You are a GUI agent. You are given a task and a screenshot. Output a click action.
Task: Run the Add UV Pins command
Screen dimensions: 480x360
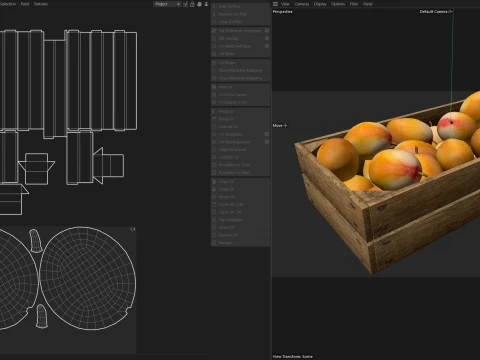pyautogui.click(x=240, y=6)
